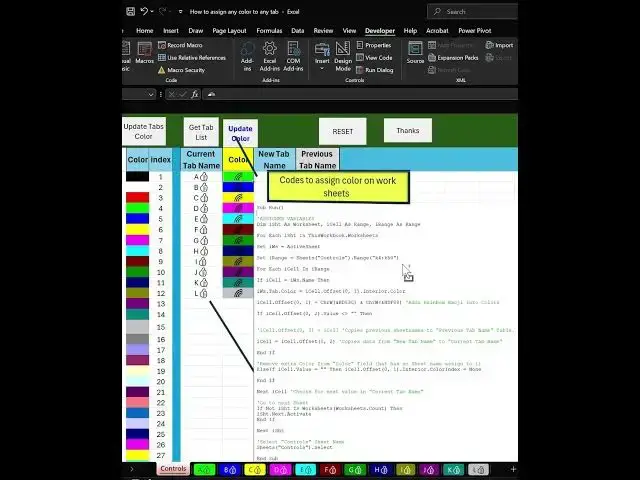Open the Review tab
Viewport: 640px width, 480px height.
tap(323, 31)
